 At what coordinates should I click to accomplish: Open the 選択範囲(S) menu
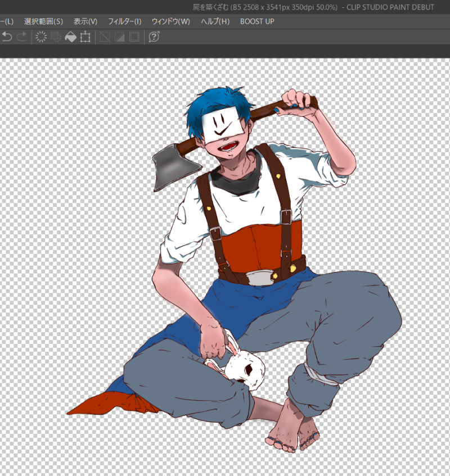click(43, 21)
